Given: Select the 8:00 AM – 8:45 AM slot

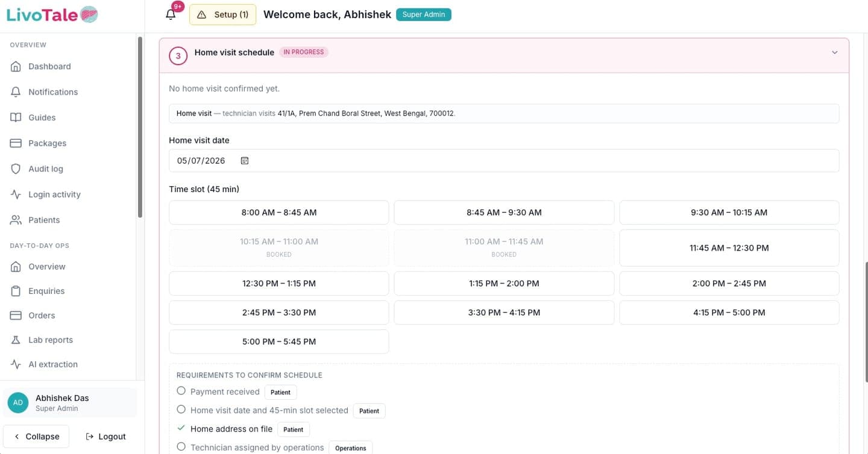Looking at the screenshot, I should pyautogui.click(x=279, y=213).
